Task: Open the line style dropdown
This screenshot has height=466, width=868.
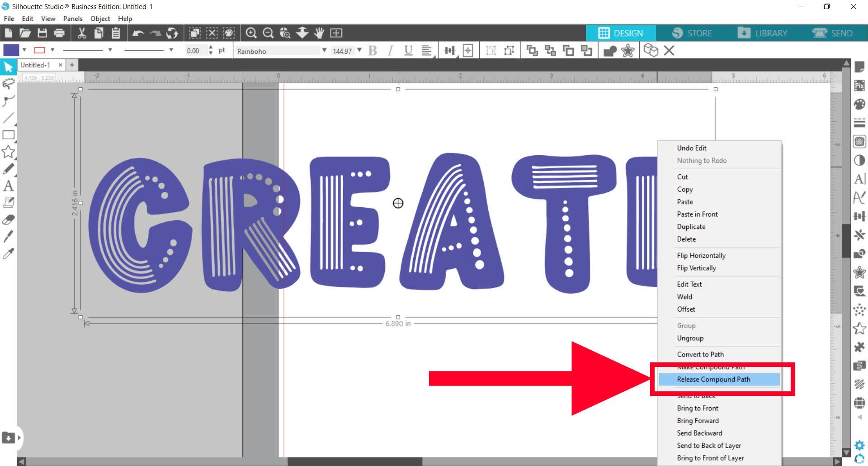Action: pos(110,50)
